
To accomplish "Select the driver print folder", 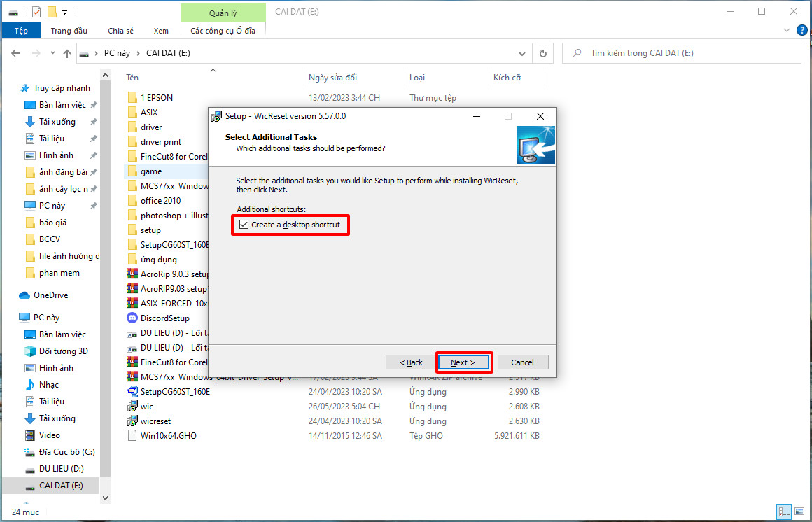I will point(161,141).
